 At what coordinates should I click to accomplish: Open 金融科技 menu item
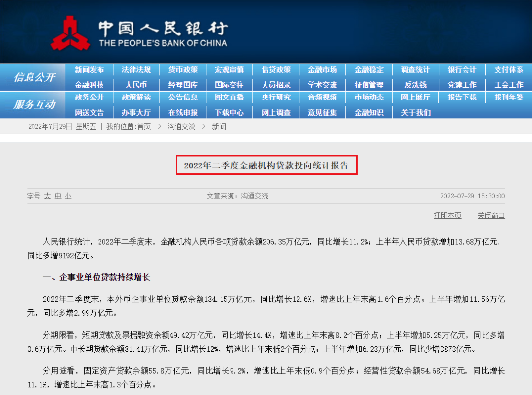[90, 85]
